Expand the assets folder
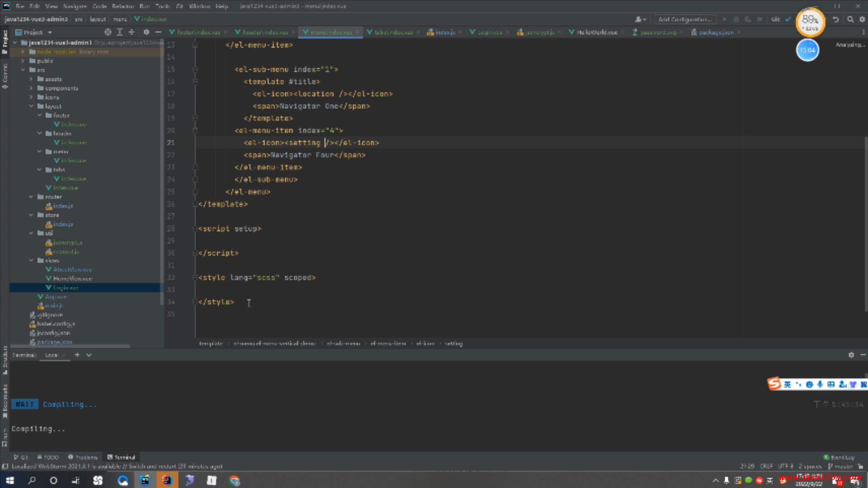The width and height of the screenshot is (868, 488). (31, 79)
